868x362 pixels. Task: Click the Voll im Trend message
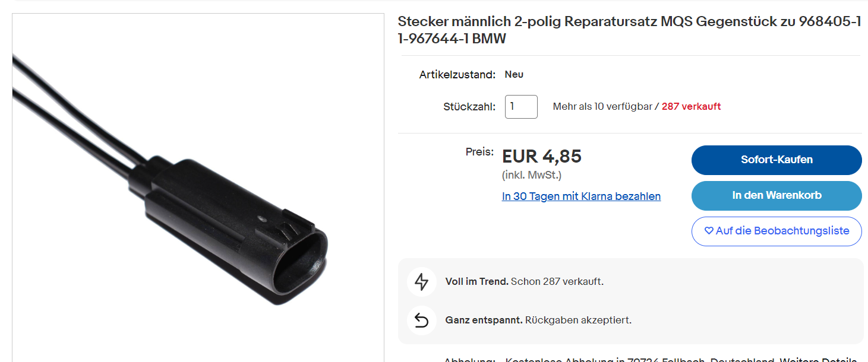click(524, 282)
